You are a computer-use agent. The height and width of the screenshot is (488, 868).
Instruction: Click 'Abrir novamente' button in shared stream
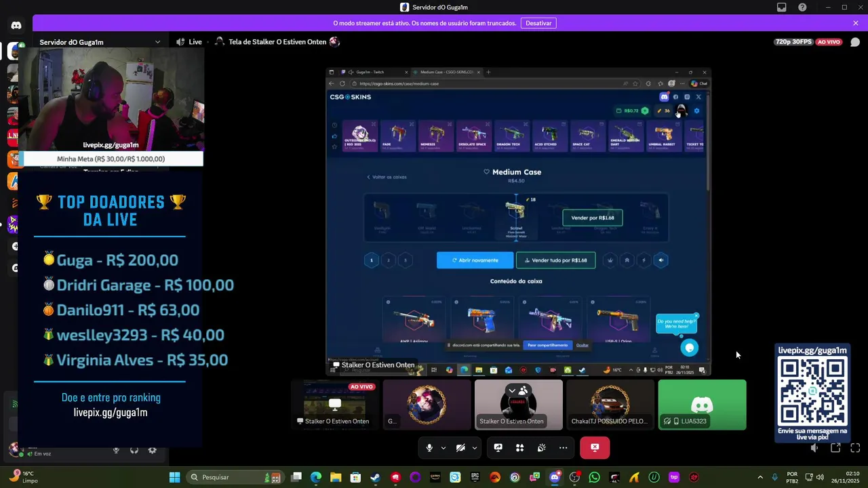coord(475,260)
